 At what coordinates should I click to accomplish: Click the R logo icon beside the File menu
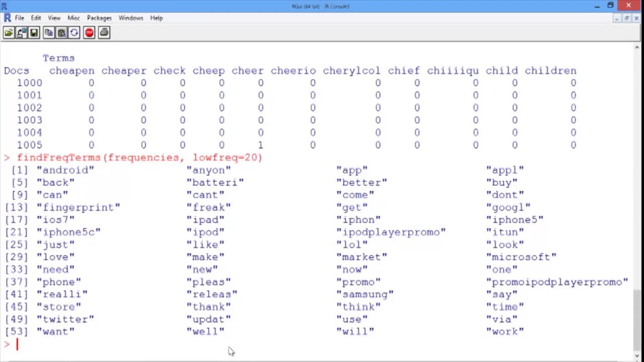pyautogui.click(x=7, y=18)
